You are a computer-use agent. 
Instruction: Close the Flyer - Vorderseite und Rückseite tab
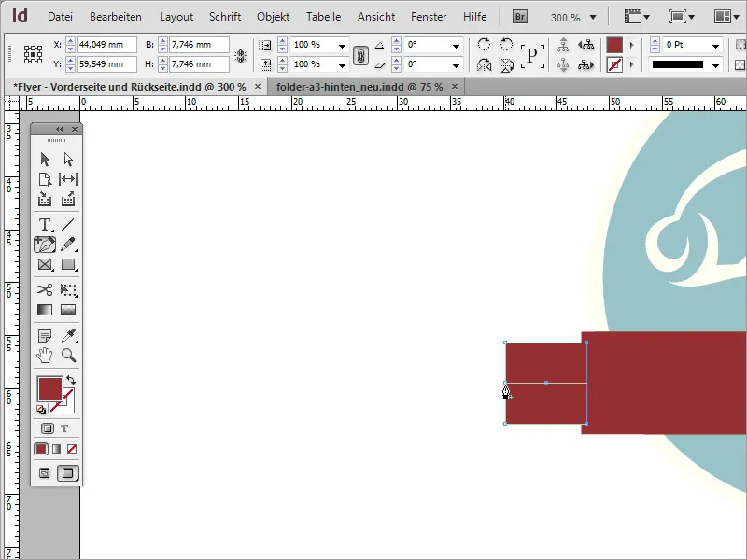click(258, 86)
